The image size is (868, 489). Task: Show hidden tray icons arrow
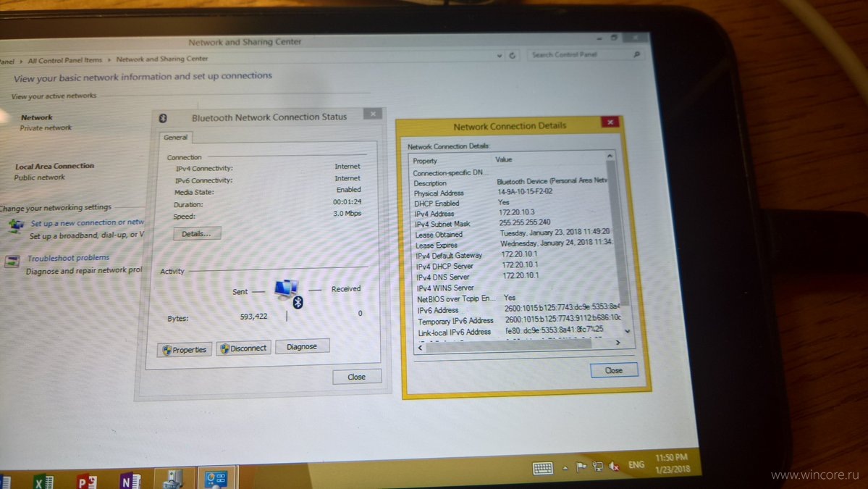pos(565,469)
